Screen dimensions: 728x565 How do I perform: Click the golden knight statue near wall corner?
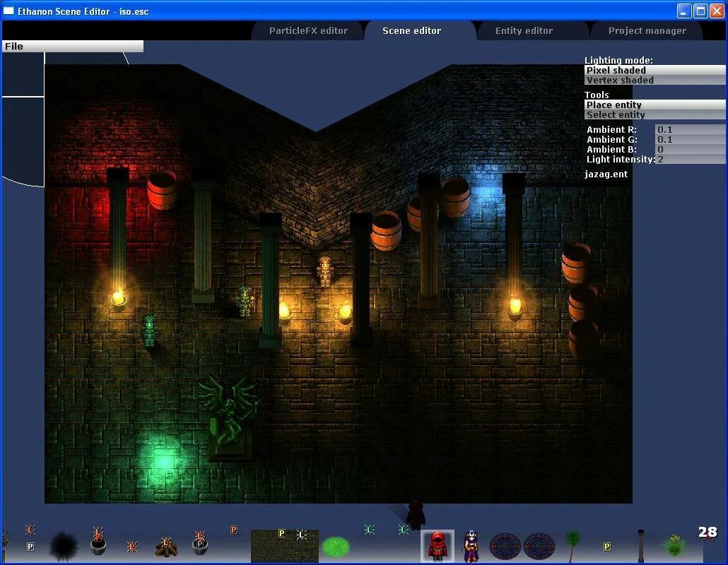pos(325,271)
